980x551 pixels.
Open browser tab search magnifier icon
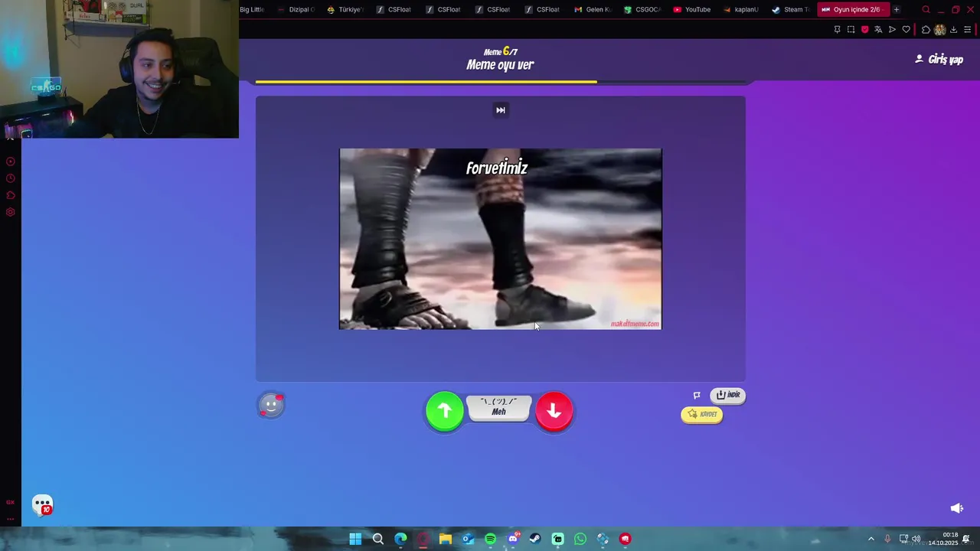(x=926, y=10)
